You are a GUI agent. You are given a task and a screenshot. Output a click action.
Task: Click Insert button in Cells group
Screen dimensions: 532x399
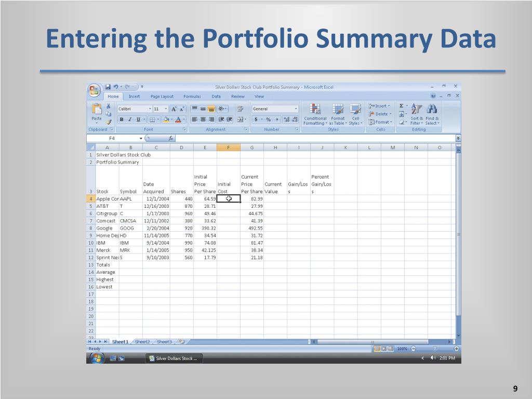click(x=380, y=106)
